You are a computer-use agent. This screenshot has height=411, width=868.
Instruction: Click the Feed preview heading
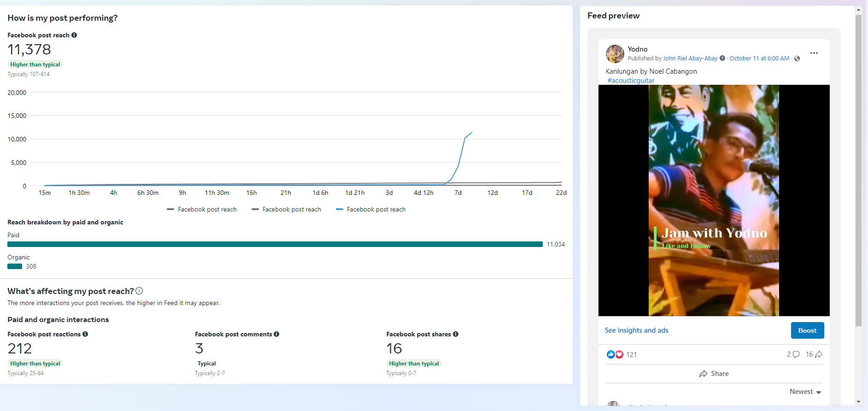(613, 16)
